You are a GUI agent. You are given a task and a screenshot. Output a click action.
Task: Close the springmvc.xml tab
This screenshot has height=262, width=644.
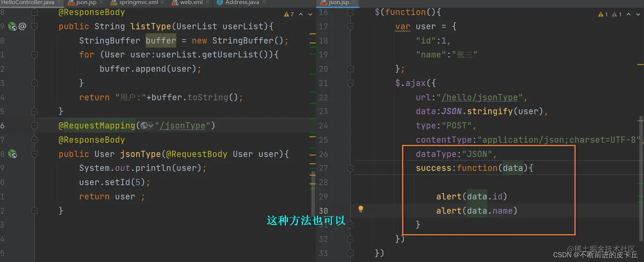(164, 3)
